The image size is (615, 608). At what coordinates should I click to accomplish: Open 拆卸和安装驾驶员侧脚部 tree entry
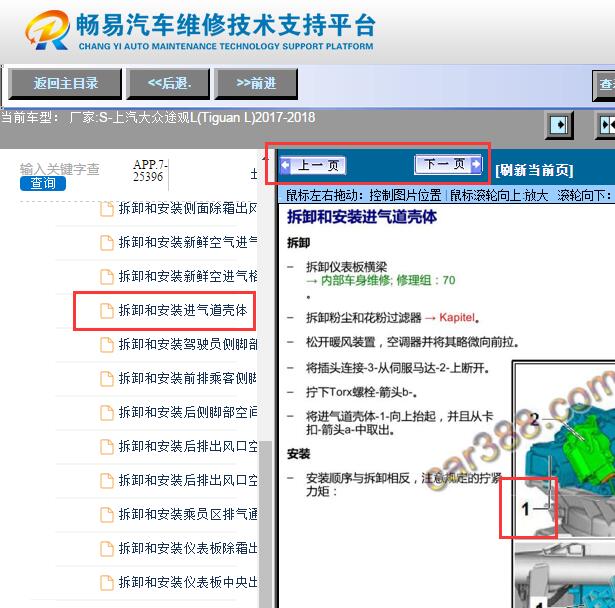pos(187,344)
